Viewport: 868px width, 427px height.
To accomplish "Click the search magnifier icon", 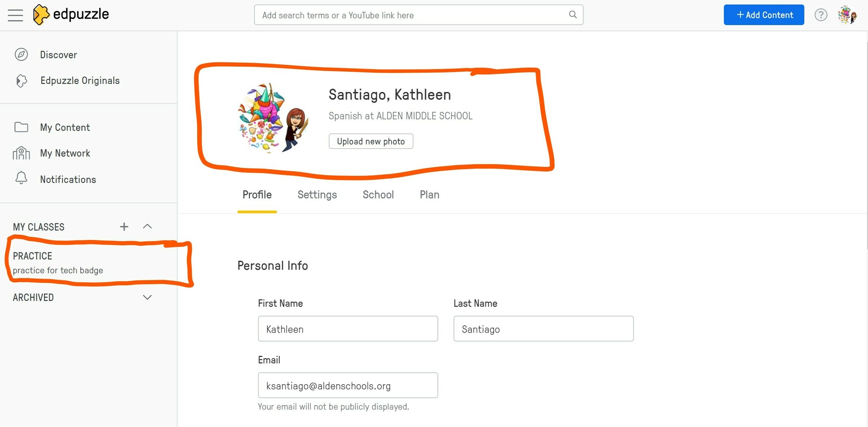I will click(x=573, y=15).
